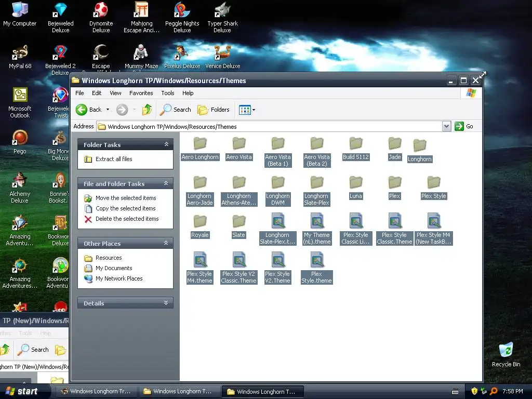Image resolution: width=532 pixels, height=399 pixels.
Task: Click Search in the background Explorer window
Action: [33, 350]
